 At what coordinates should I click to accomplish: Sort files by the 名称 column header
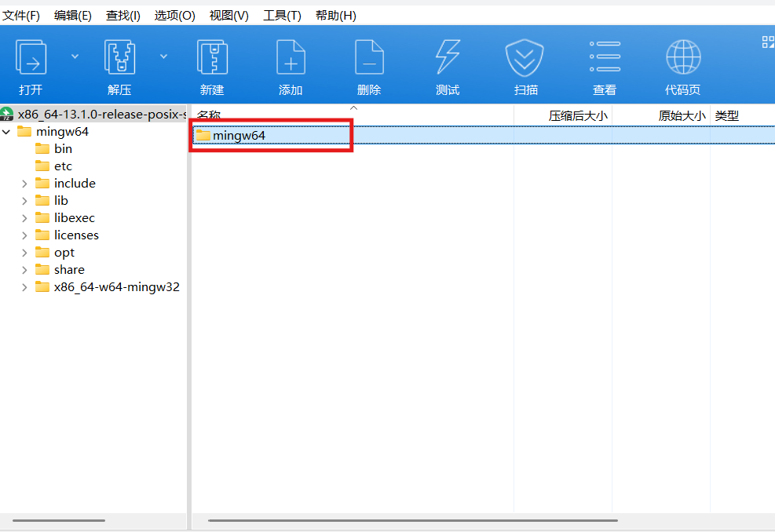click(210, 115)
